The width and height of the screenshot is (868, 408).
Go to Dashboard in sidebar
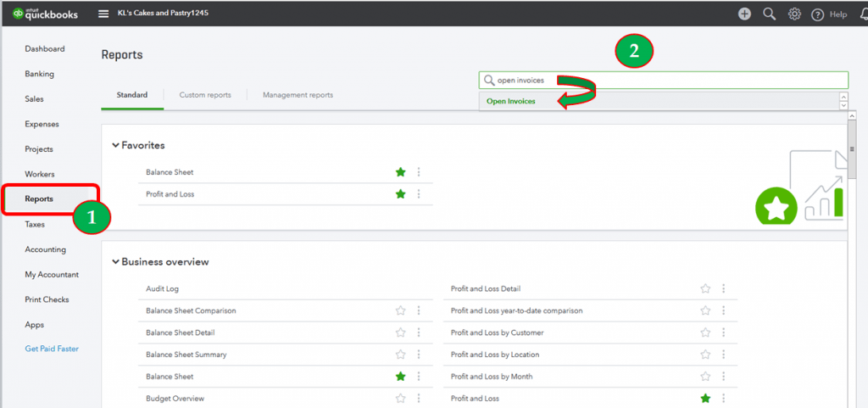pos(45,48)
